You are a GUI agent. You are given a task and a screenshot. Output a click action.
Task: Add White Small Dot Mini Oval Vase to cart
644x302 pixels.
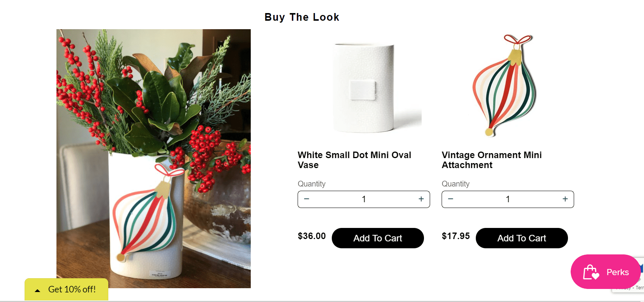pyautogui.click(x=377, y=238)
